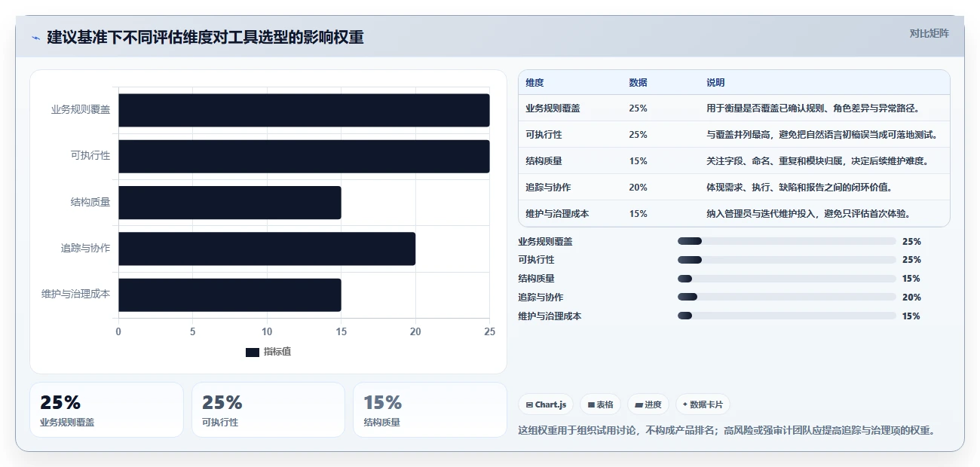Click the description starting 体现需求、执行
The height and width of the screenshot is (467, 980).
coord(800,188)
